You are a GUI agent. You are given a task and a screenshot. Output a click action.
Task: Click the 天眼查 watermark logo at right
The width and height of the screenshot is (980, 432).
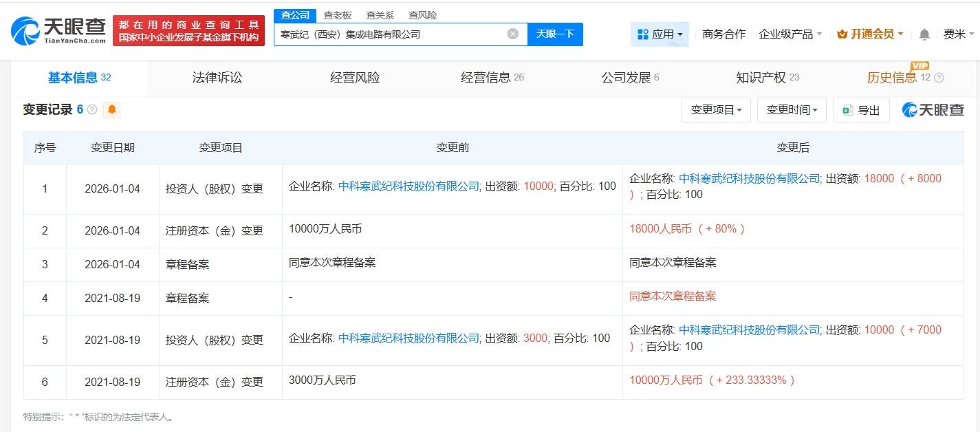[x=933, y=110]
